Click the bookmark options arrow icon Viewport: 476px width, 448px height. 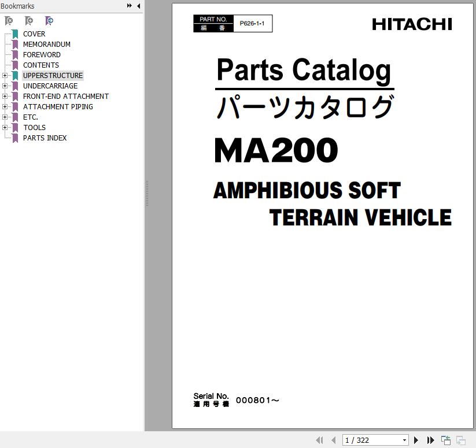[49, 21]
